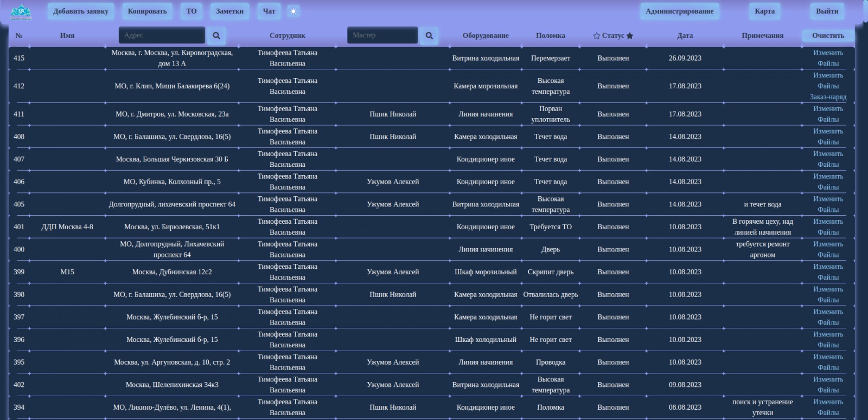The width and height of the screenshot is (868, 420).
Task: Open Файлы for request 400
Action: coord(828,255)
